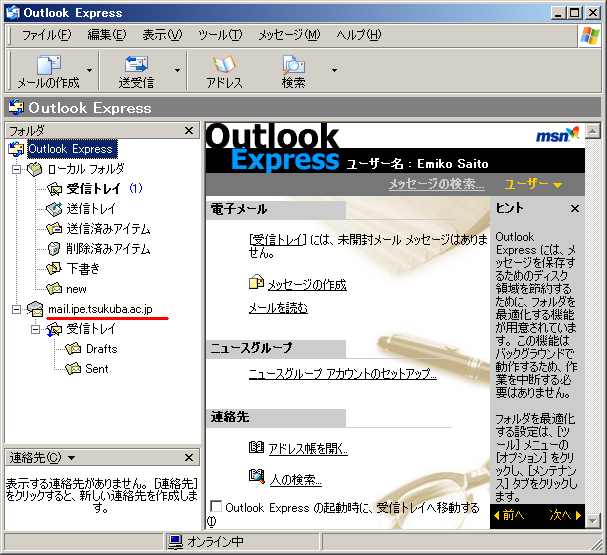Open dropdown arrow next to メールの作成
This screenshot has width=607, height=555.
pyautogui.click(x=89, y=70)
